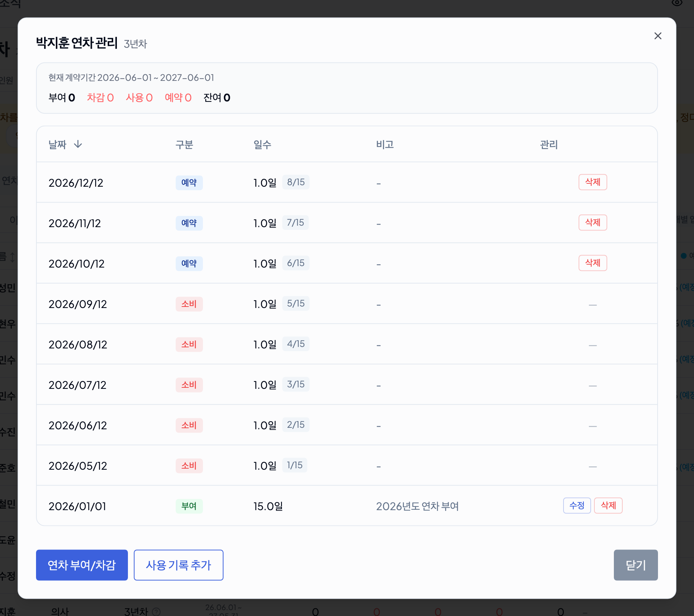Click the 소비 tag on 2026/06/12 row
694x616 pixels.
point(189,425)
